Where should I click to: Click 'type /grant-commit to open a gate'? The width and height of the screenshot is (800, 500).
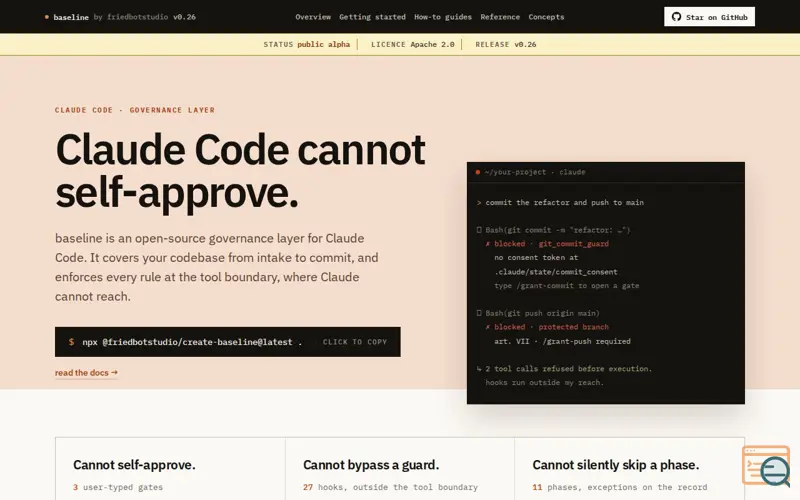pos(566,286)
